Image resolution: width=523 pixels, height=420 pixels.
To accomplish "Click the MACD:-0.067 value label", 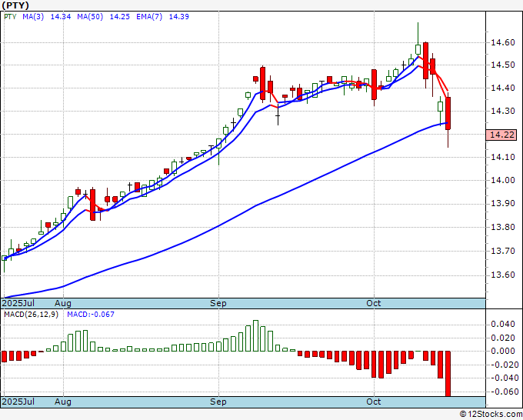I will click(x=91, y=315).
